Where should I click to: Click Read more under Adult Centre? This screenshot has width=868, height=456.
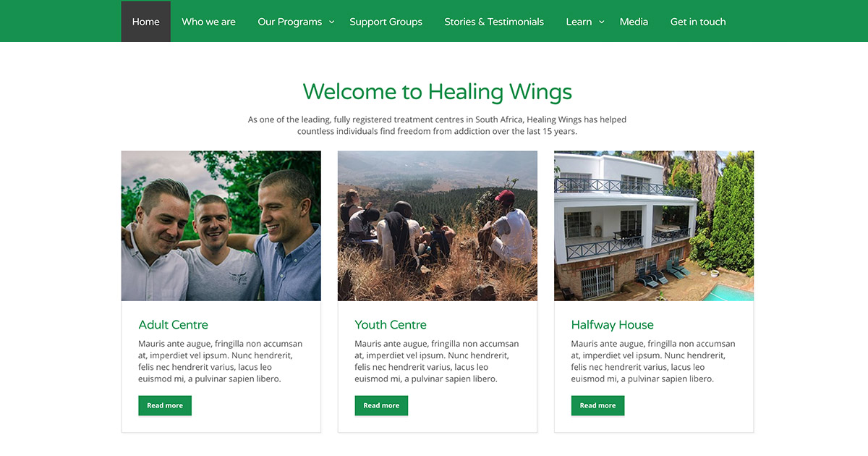tap(164, 405)
